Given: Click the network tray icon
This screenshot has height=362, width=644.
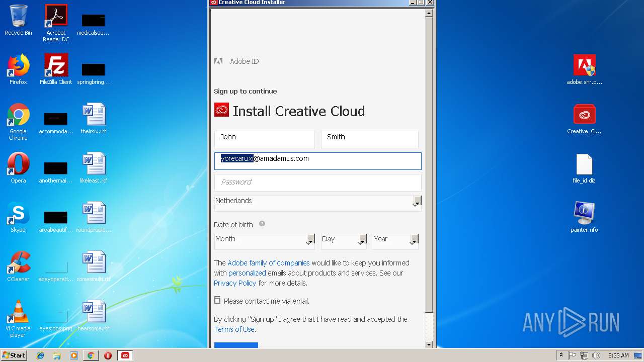Looking at the screenshot, I should click(x=584, y=355).
